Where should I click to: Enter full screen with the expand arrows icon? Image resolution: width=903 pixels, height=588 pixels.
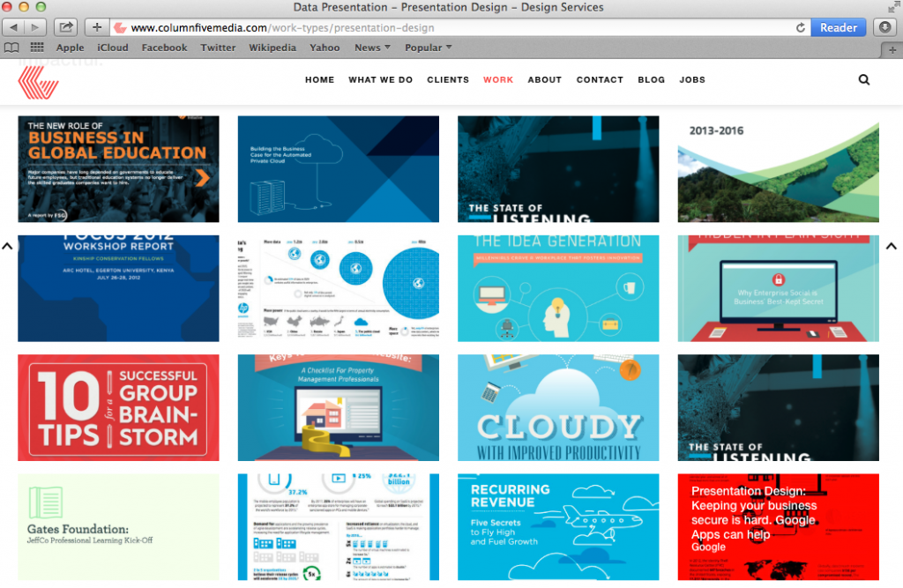click(893, 7)
